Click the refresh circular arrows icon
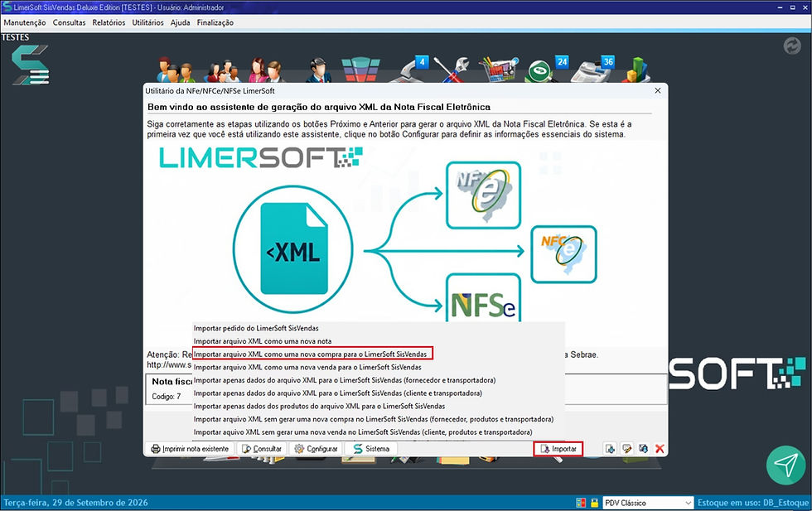This screenshot has height=511, width=812. click(x=792, y=46)
